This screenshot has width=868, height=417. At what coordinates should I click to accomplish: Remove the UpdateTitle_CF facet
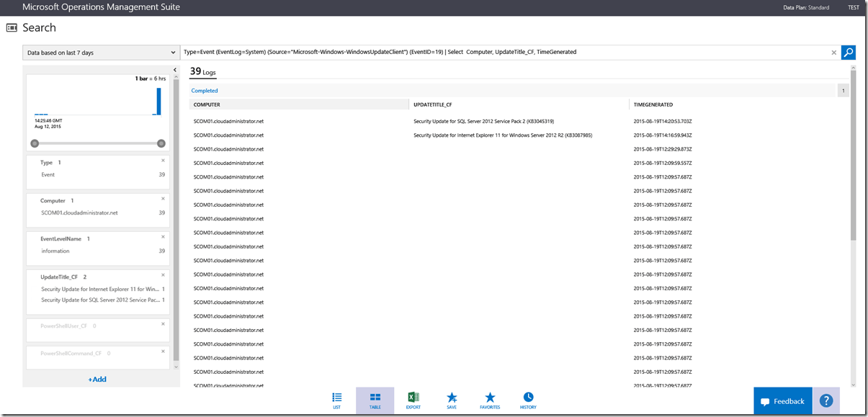pyautogui.click(x=163, y=275)
